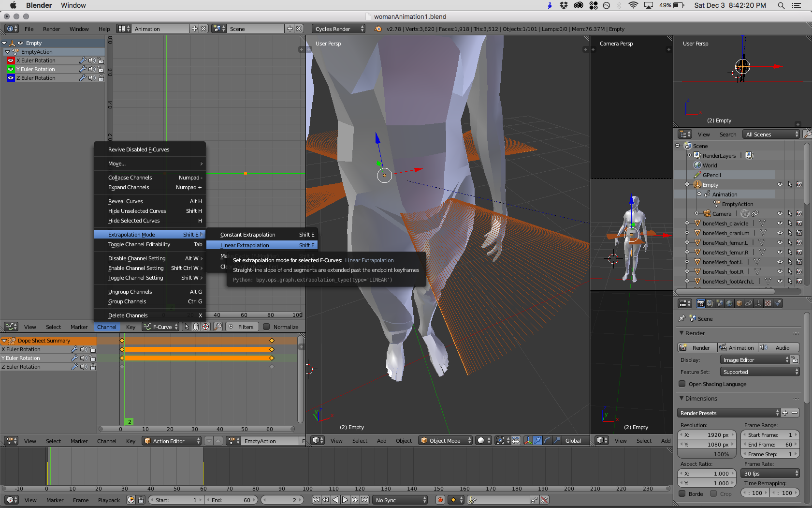
Task: Toggle Normalize checkbox in graph editor
Action: pyautogui.click(x=266, y=327)
